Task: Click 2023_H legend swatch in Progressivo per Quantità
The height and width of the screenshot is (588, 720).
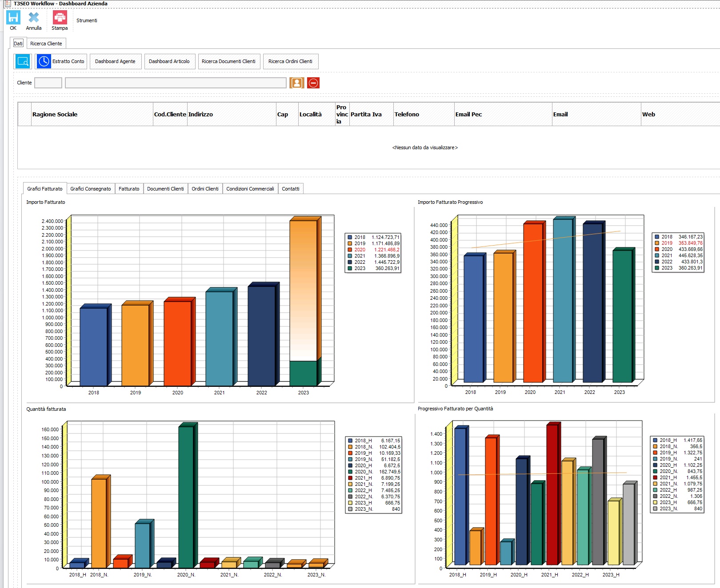Action: (655, 502)
